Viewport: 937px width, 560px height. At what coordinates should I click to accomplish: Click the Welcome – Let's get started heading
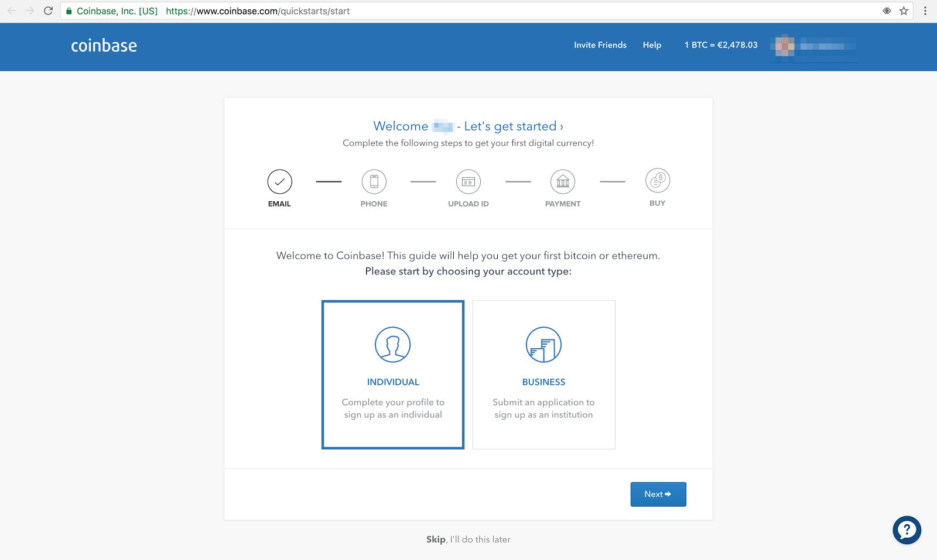pyautogui.click(x=468, y=126)
